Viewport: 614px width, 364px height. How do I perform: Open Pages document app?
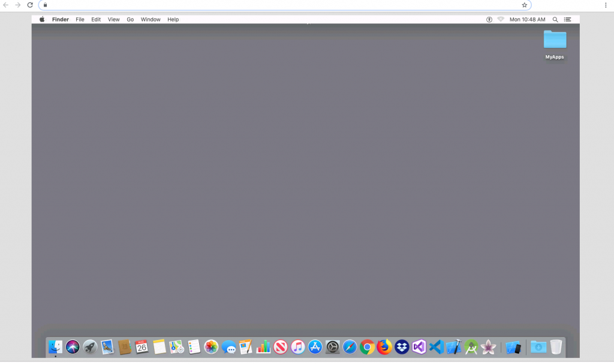coord(245,347)
